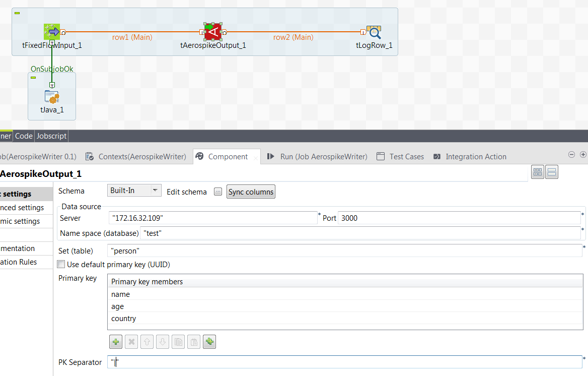Image resolution: width=588 pixels, height=376 pixels.
Task: Click the Sync columns button
Action: pos(251,192)
